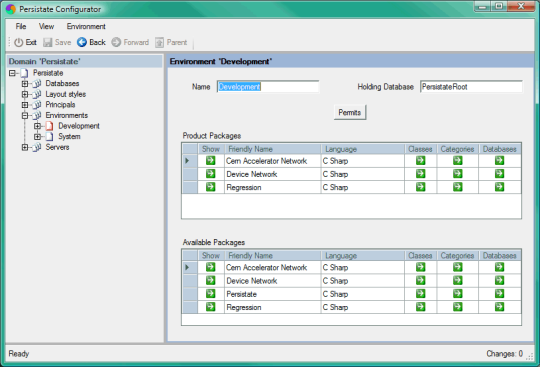Click the Name input field
The width and height of the screenshot is (540, 367).
tap(268, 87)
